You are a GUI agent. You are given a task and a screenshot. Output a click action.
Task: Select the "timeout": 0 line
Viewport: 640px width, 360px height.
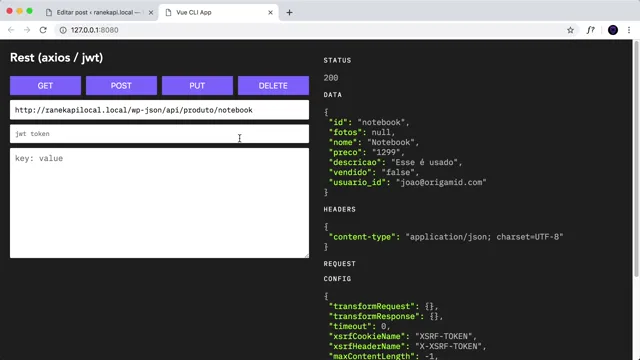tap(360, 327)
